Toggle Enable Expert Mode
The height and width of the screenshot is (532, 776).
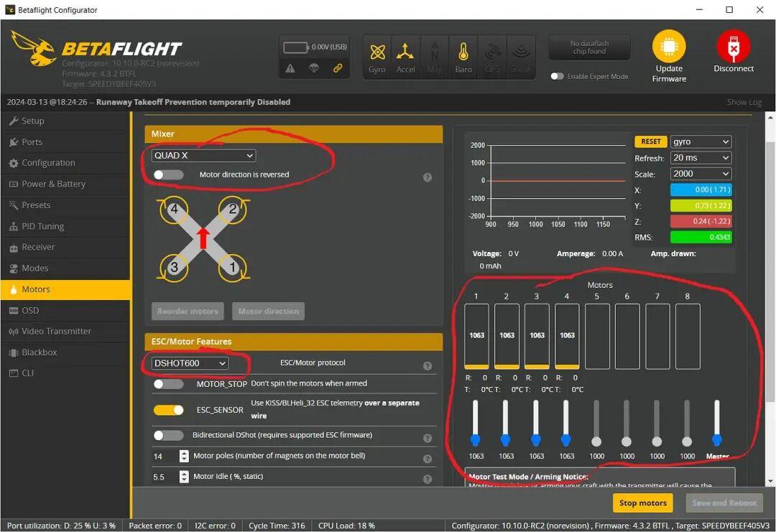pyautogui.click(x=558, y=76)
